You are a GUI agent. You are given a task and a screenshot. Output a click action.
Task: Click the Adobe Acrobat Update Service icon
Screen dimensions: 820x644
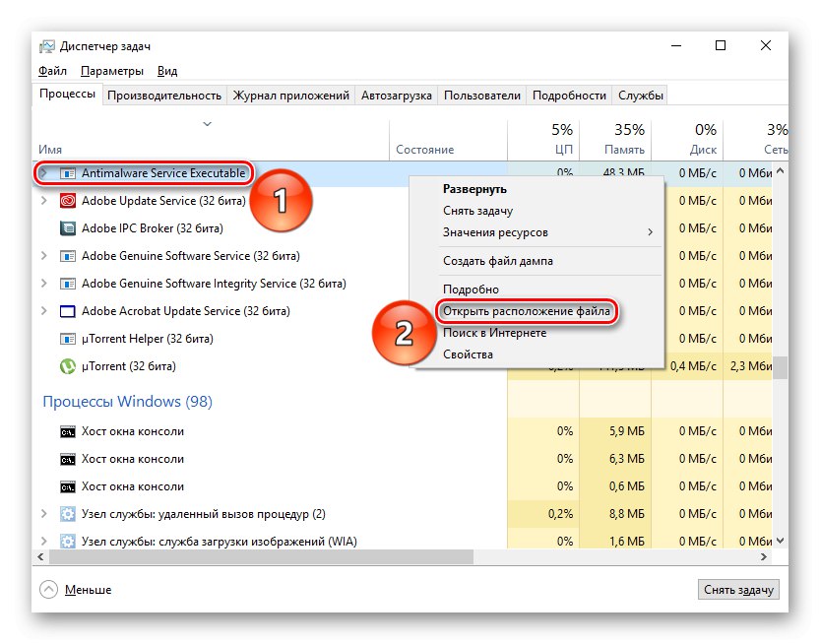[x=68, y=311]
